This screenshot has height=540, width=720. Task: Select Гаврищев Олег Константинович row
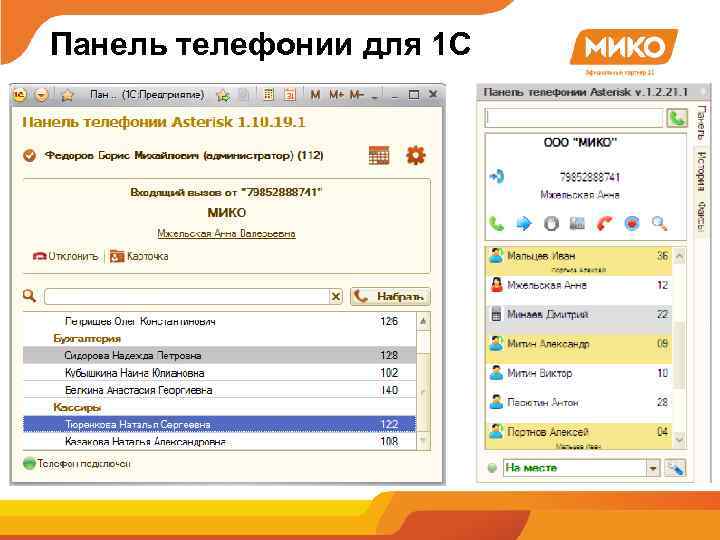(219, 321)
